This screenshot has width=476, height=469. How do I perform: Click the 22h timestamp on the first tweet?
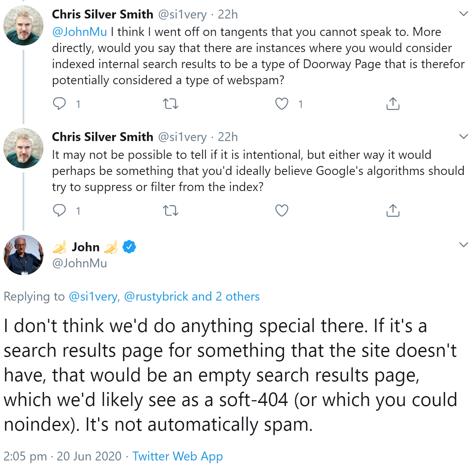click(227, 14)
